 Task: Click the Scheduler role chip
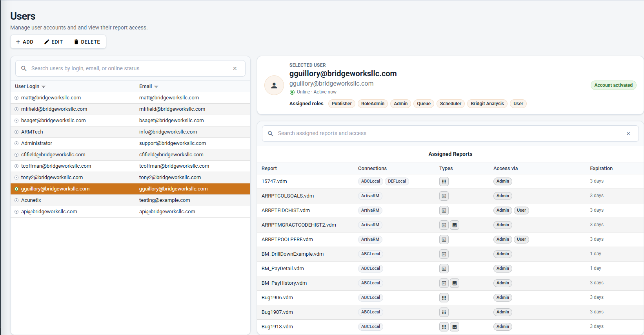pos(451,104)
